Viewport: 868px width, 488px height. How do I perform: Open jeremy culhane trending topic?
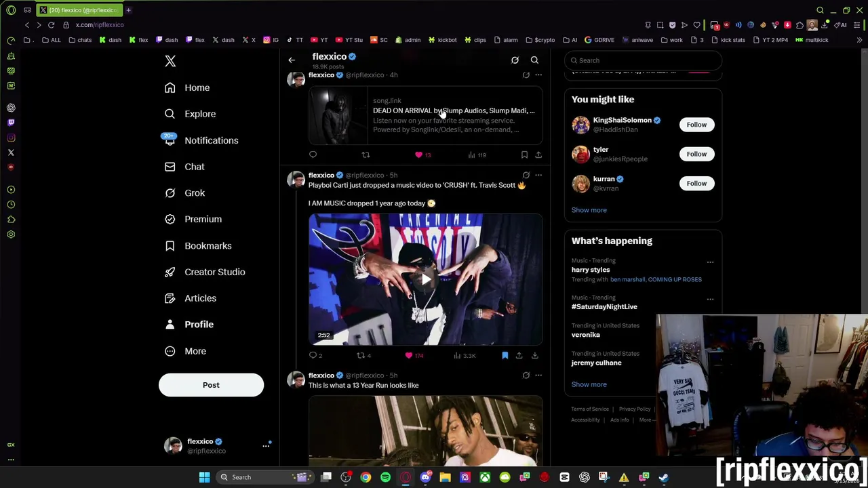(x=596, y=363)
